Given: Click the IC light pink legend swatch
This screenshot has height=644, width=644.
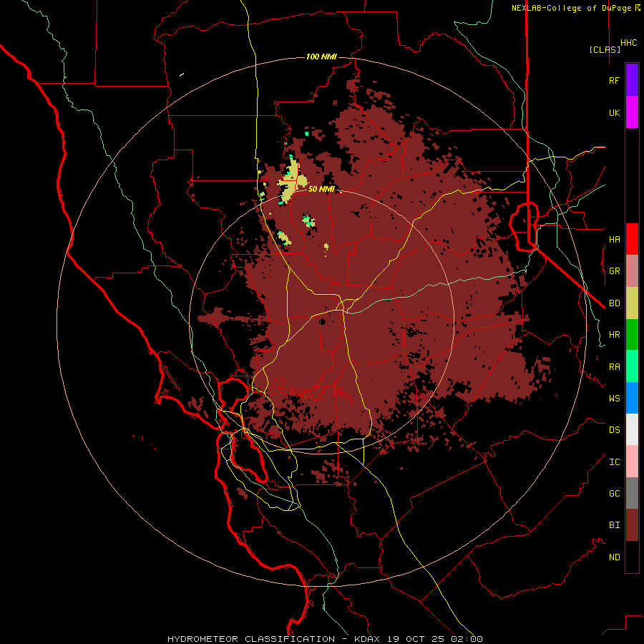Looking at the screenshot, I should click(632, 462).
